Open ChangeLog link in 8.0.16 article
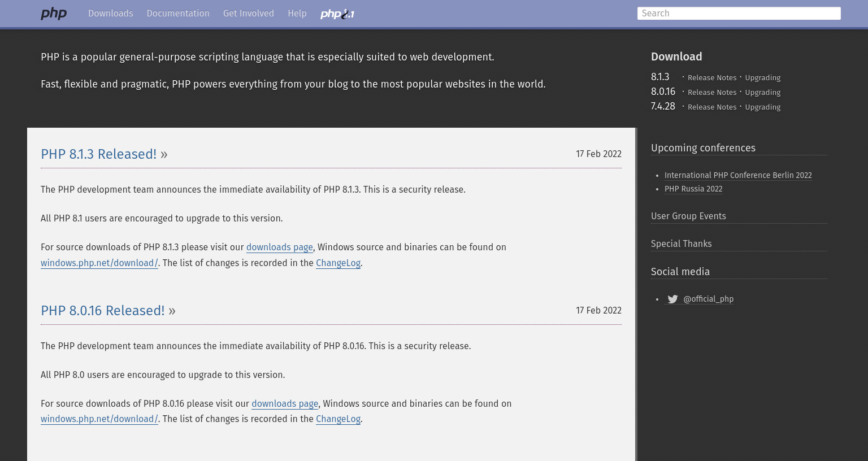Image resolution: width=868 pixels, height=461 pixels. (x=338, y=419)
